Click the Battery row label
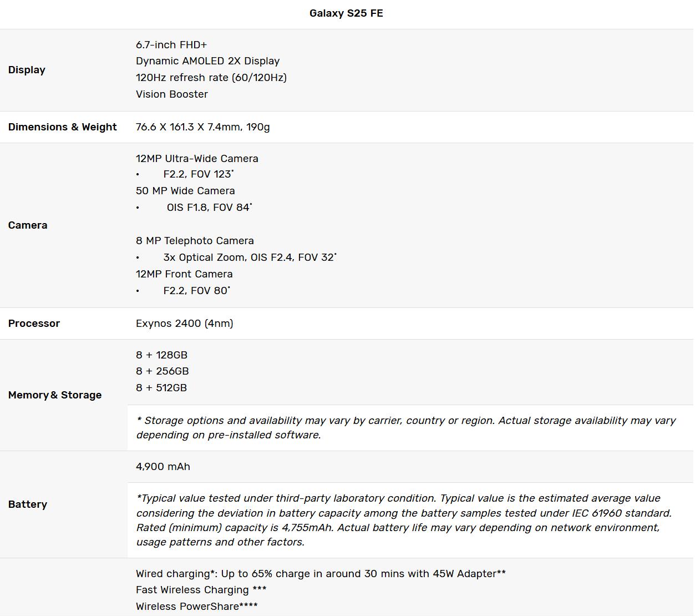The height and width of the screenshot is (616, 695). click(x=28, y=504)
